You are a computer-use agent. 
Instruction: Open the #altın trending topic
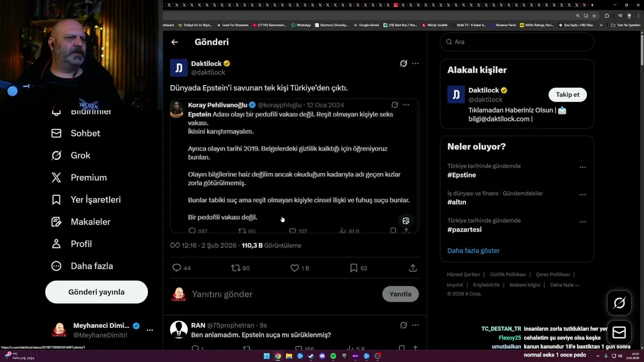457,202
